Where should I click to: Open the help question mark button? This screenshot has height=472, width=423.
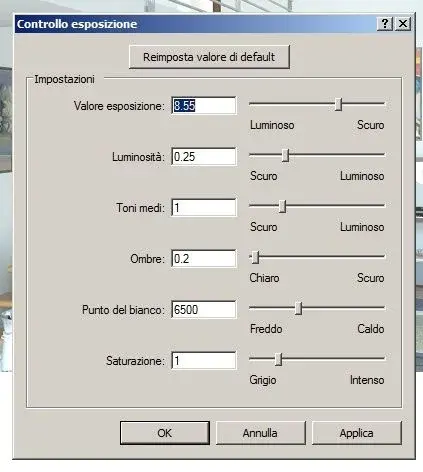point(385,24)
